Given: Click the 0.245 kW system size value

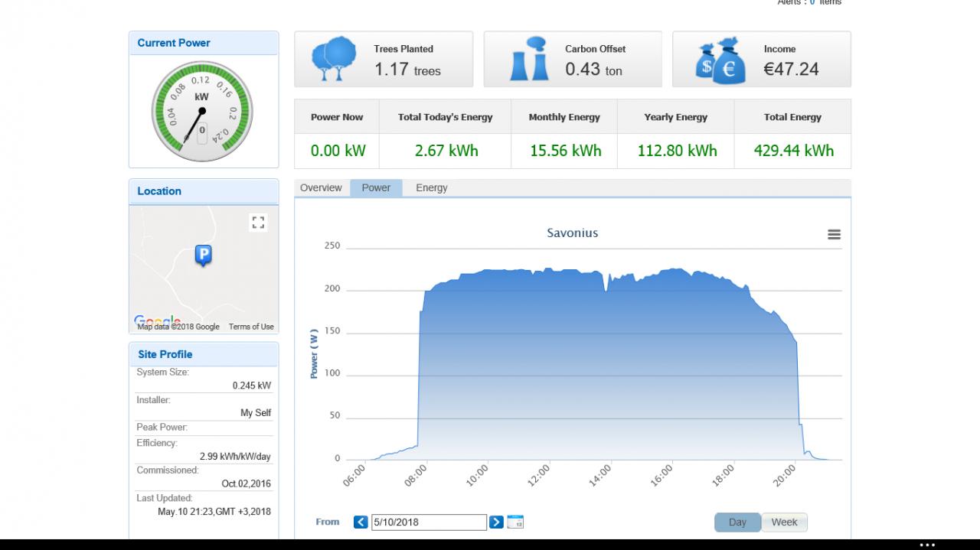Looking at the screenshot, I should coord(252,386).
